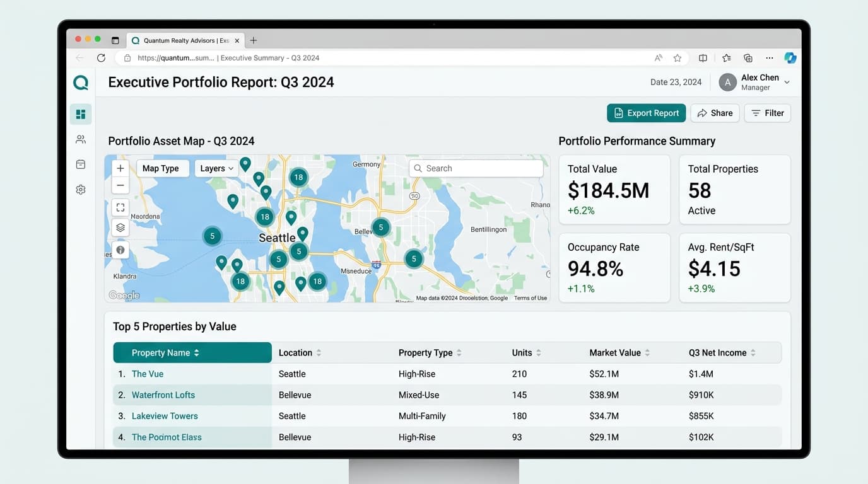Open the calendar icon in sidebar
The height and width of the screenshot is (484, 868).
[x=81, y=164]
